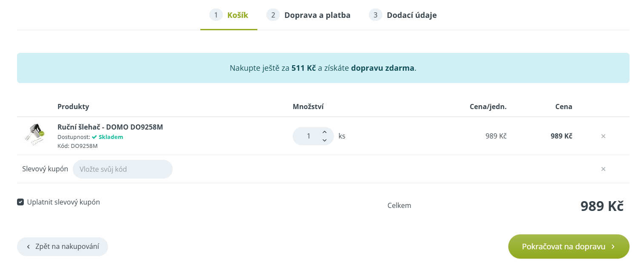Increase quantity using the up arrow
Screen dimensions: 644x274
324,132
